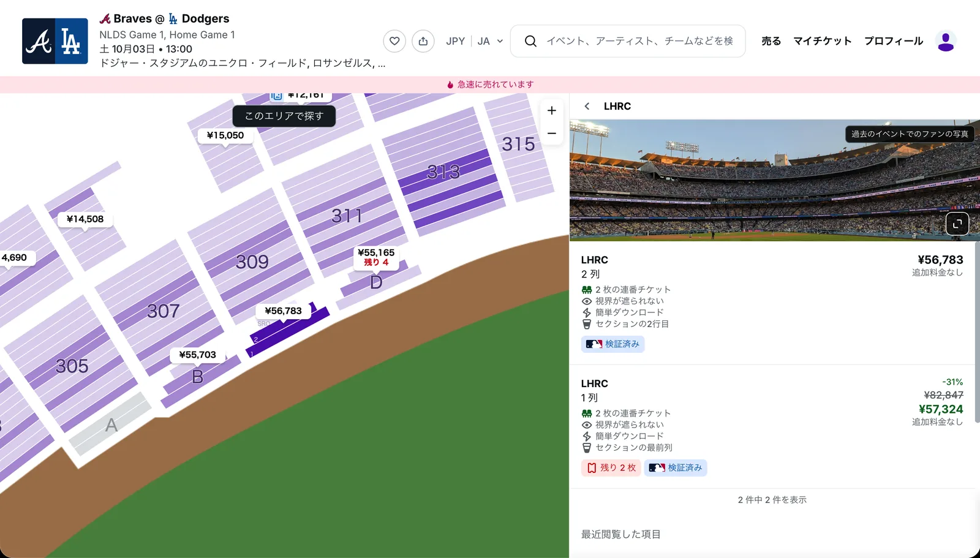The image size is (980, 558).
Task: Click the ¥55,703 price marker on map
Action: 197,355
